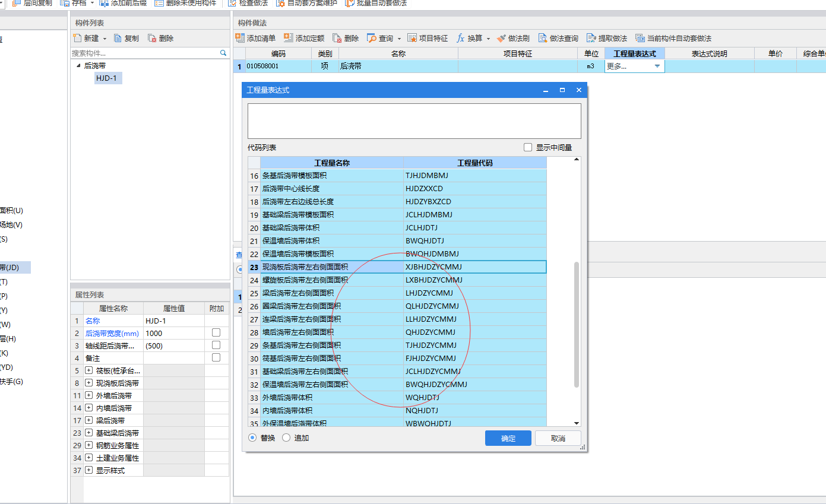Select row 外墙后浇带体积
The width and height of the screenshot is (826, 504).
(397, 398)
